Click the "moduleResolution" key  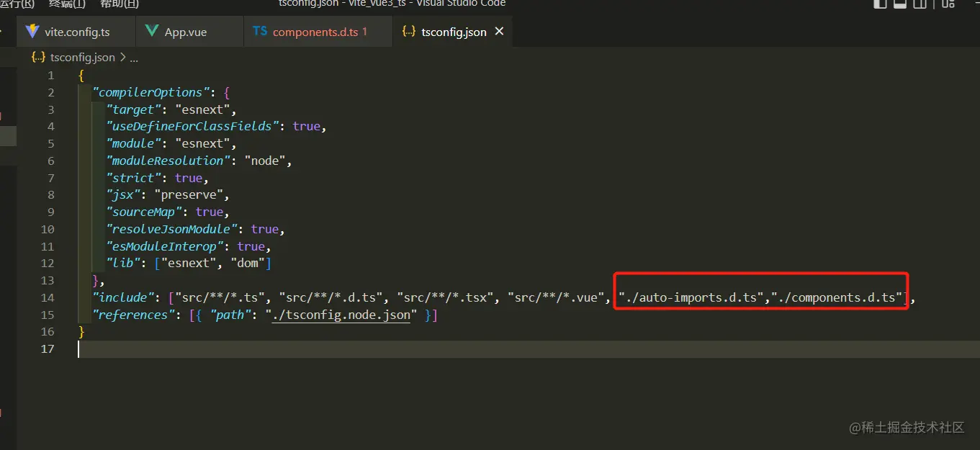[x=168, y=161]
